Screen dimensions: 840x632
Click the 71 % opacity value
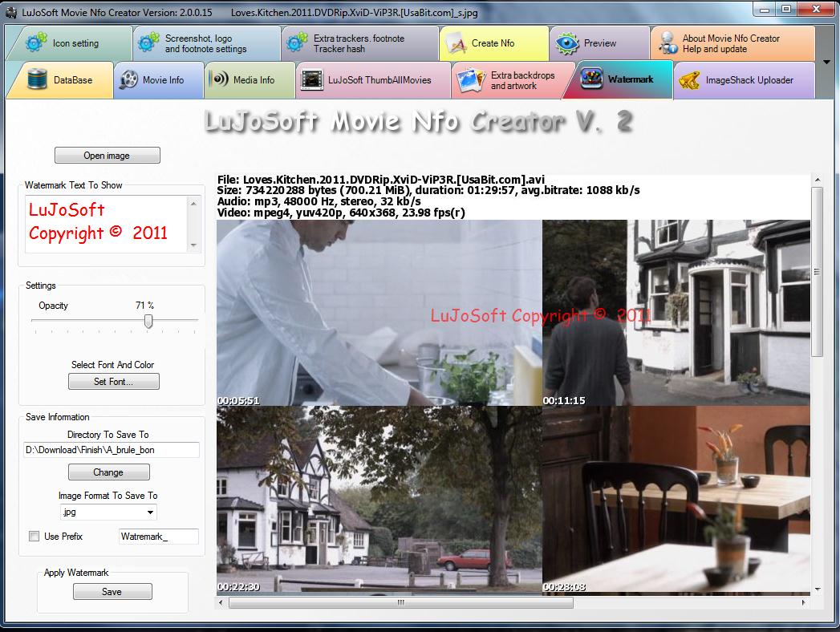tap(144, 306)
